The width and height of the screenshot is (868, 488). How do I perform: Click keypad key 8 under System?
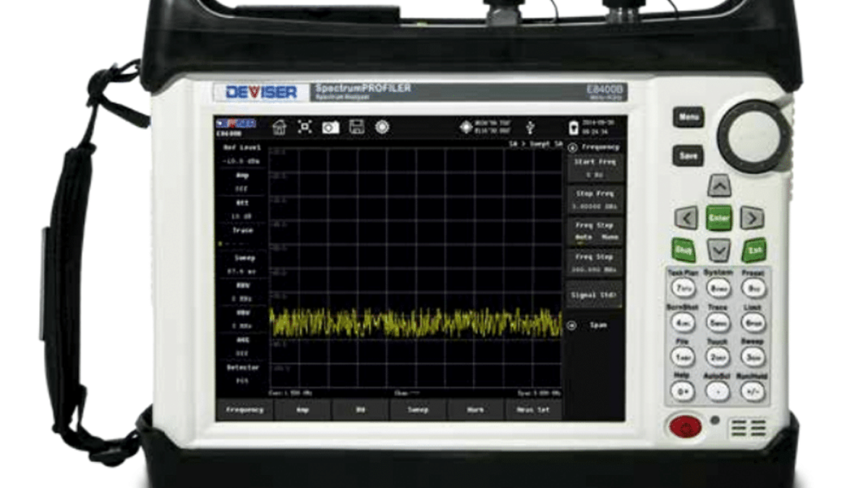tap(718, 288)
